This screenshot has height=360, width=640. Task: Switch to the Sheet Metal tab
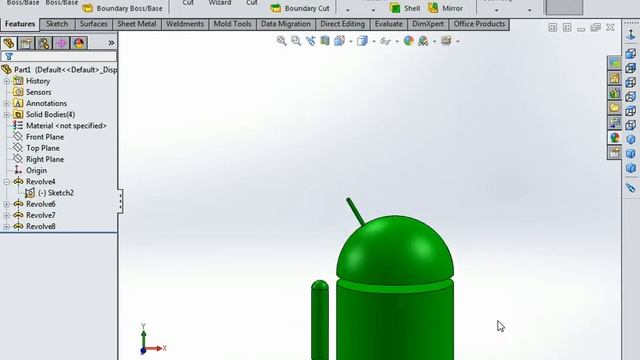click(x=137, y=24)
